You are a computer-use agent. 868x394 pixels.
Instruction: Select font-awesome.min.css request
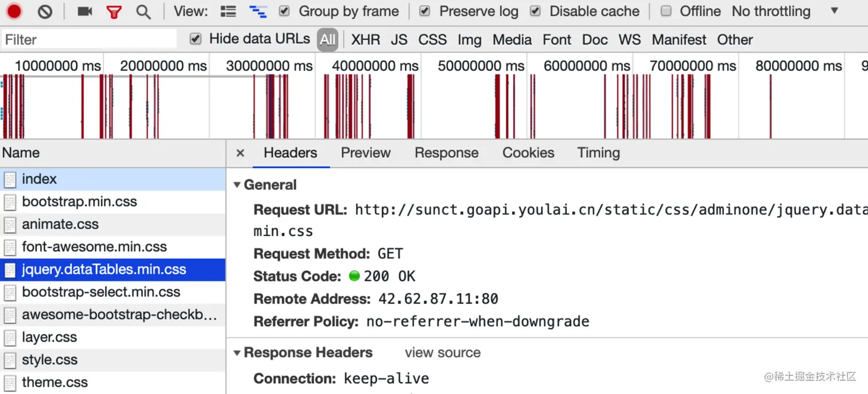113,247
